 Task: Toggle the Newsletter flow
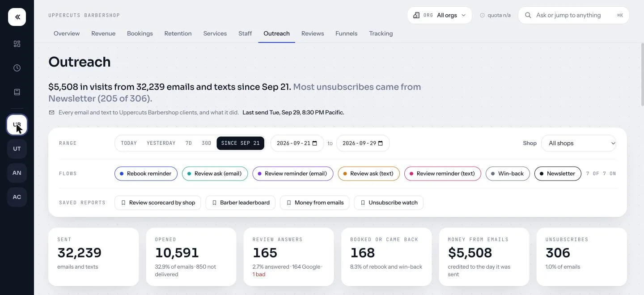click(x=558, y=173)
